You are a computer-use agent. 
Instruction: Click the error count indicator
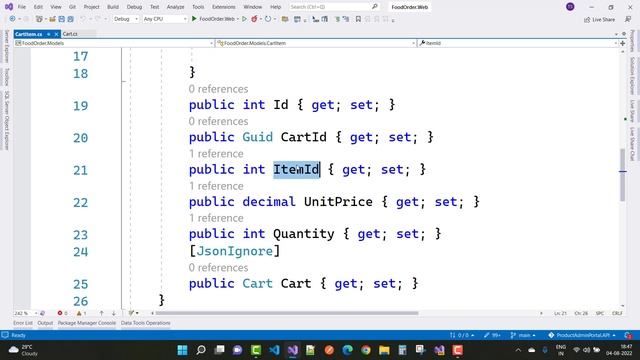pos(62,313)
